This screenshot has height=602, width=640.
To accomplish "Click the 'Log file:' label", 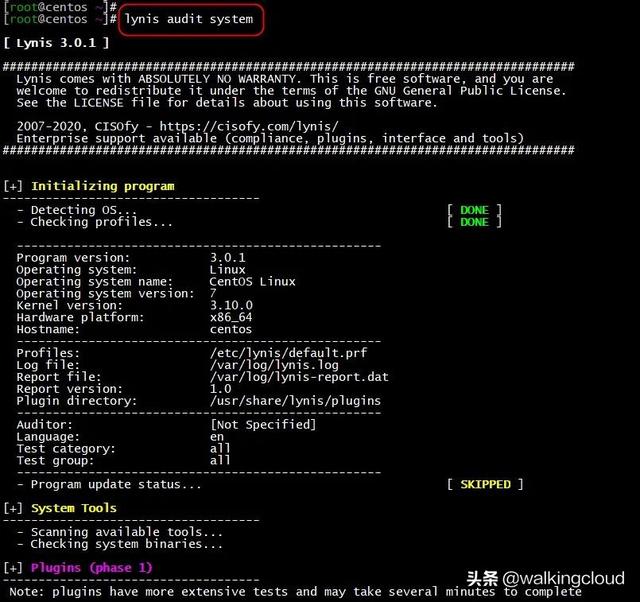I will coord(48,365).
